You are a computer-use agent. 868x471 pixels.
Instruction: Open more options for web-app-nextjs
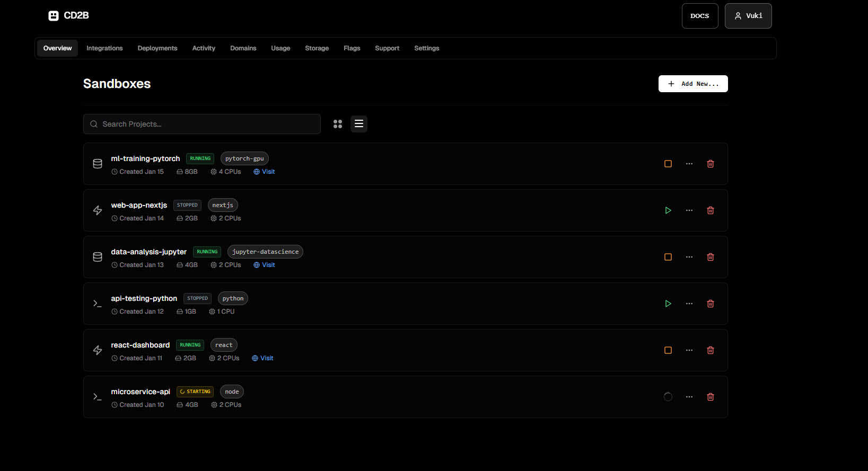689,210
